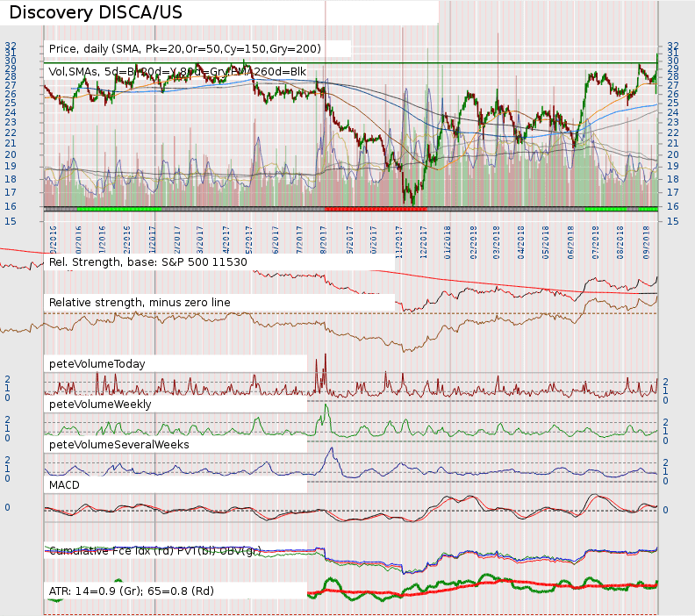Click the 'peteVolumeToday' panel label
This screenshot has width=695, height=616.
97,364
